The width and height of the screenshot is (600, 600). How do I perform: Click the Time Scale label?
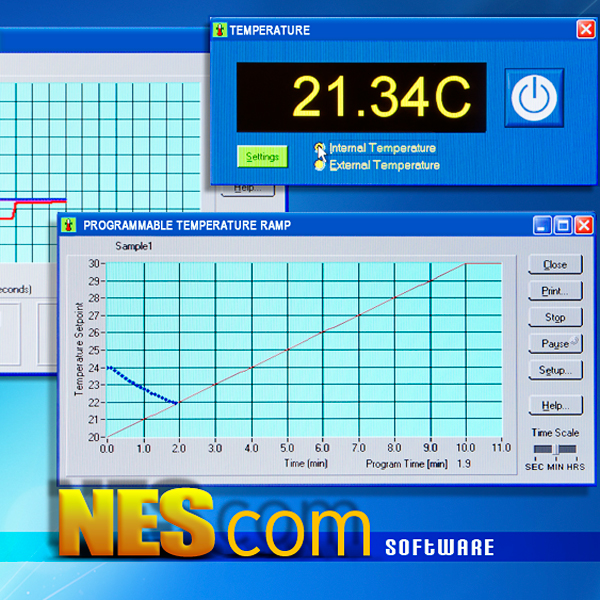[x=555, y=432]
